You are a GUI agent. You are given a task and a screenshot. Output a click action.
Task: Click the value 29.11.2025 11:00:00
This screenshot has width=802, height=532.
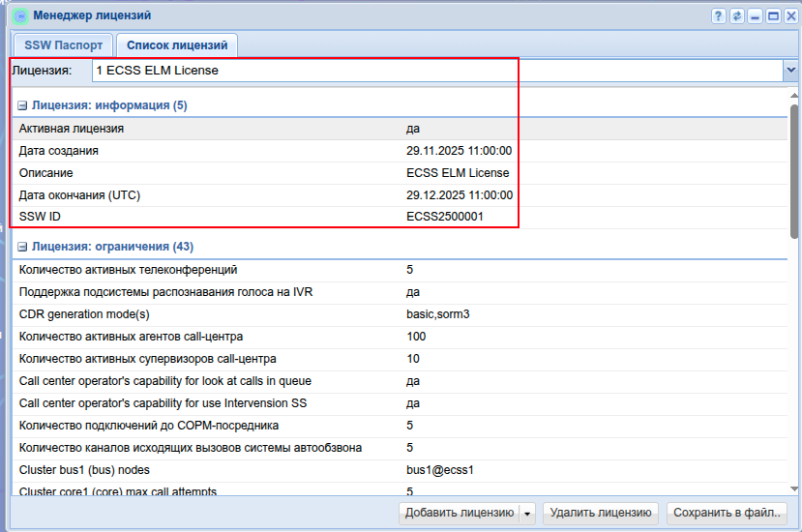tap(459, 151)
